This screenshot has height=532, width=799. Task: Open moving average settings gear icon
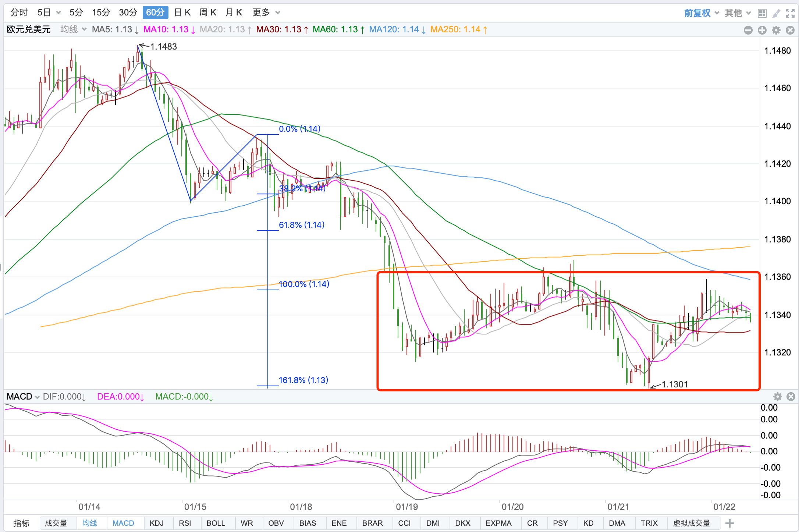(x=776, y=30)
